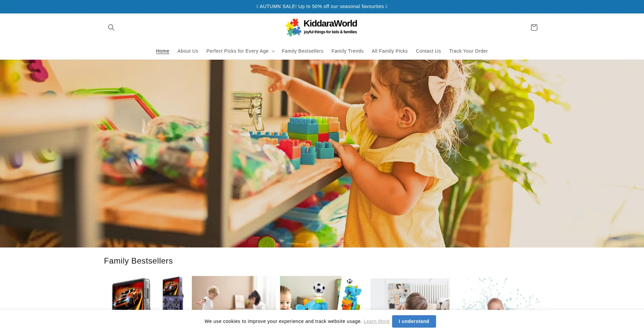
Task: Click the Autumn Sale announcement banner
Action: [322, 6]
